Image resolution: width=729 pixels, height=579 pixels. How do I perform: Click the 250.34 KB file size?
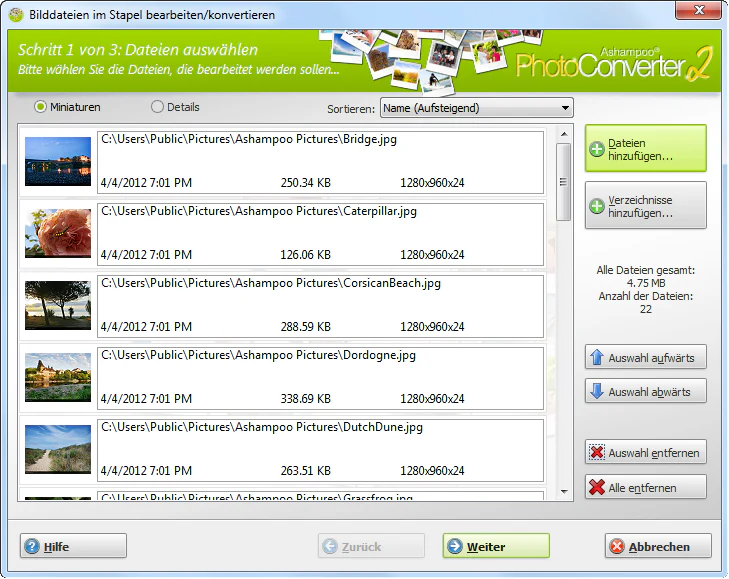pyautogui.click(x=305, y=183)
